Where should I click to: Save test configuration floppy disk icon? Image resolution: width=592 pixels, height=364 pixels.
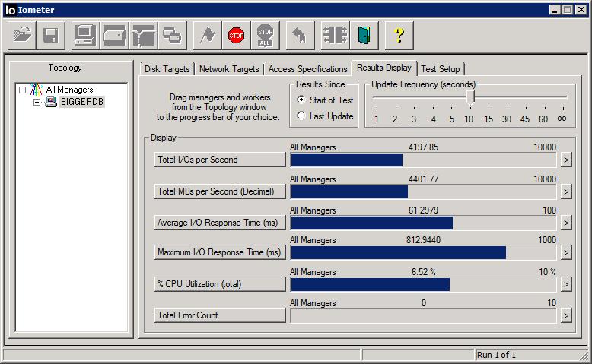coord(51,36)
